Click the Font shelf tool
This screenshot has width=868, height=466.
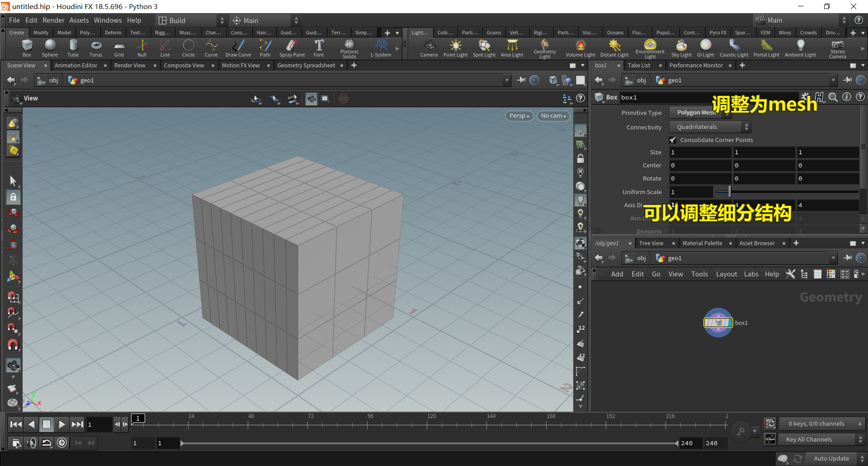click(319, 48)
